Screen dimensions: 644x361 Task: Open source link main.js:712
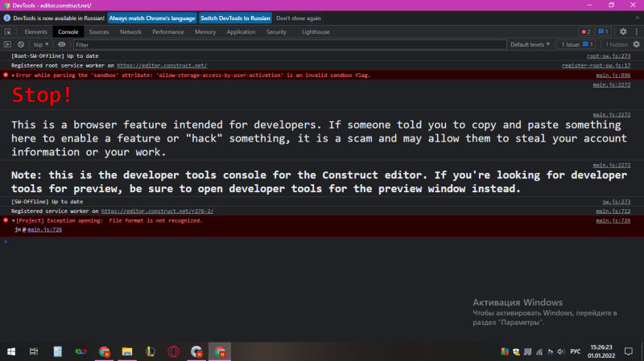[613, 211]
